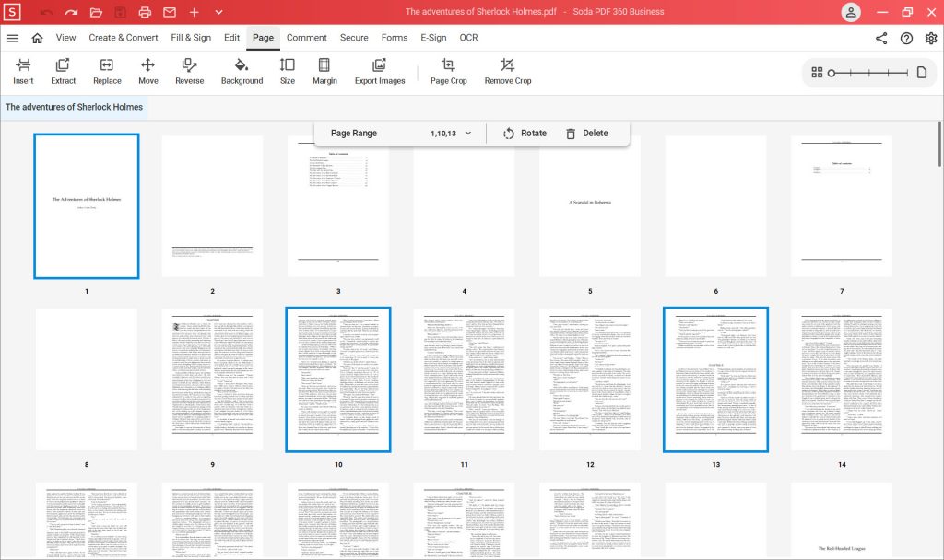This screenshot has width=944, height=560.
Task: Open the Secure tab
Action: (x=354, y=38)
